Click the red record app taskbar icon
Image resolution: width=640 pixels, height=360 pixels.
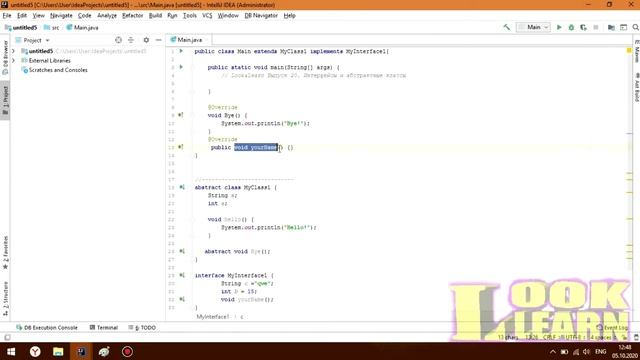coord(127,351)
